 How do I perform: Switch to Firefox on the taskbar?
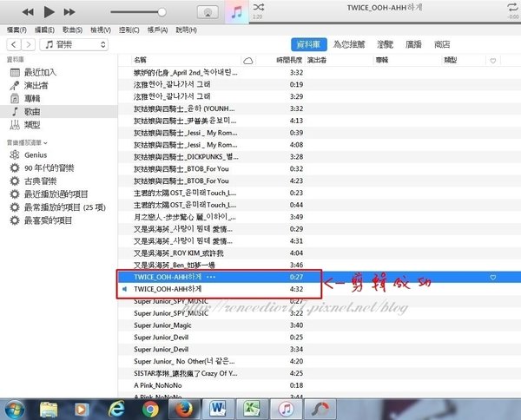coord(184,409)
